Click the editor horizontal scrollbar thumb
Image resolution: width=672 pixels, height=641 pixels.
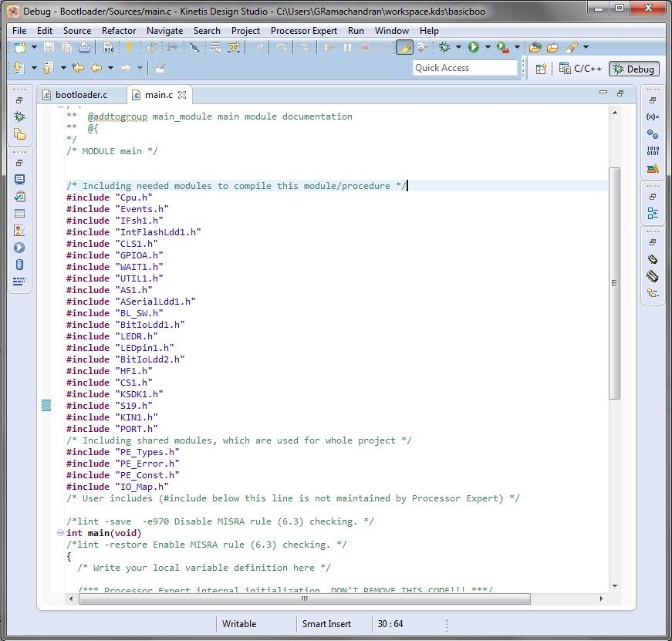point(304,599)
